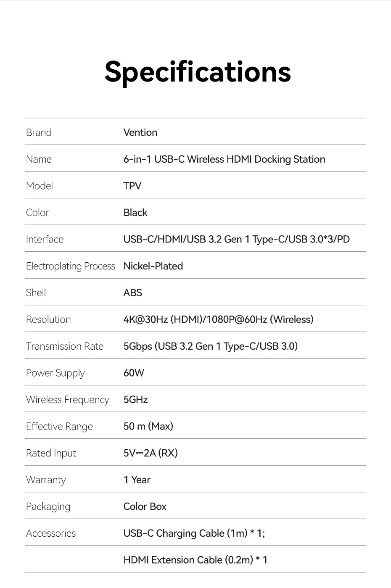This screenshot has height=588, width=391.
Task: Select the Vention brand value
Action: 140,132
